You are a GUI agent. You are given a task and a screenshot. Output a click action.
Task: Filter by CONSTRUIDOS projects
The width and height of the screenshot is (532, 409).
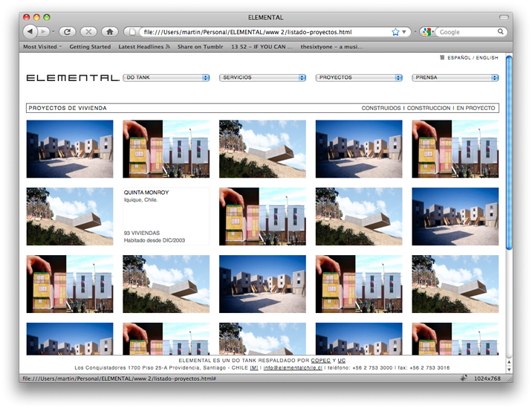(x=381, y=108)
